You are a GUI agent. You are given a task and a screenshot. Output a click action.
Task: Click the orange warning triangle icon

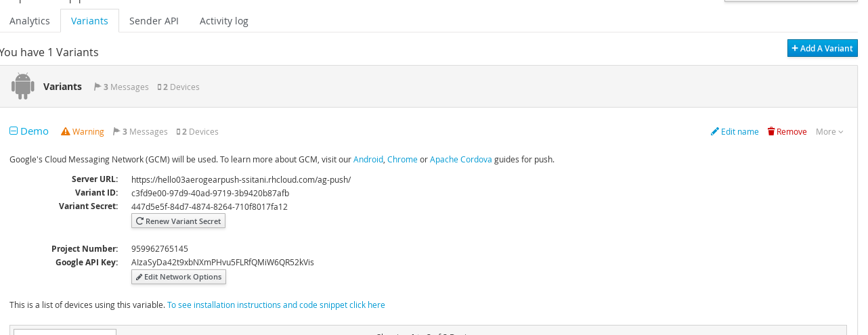(66, 131)
